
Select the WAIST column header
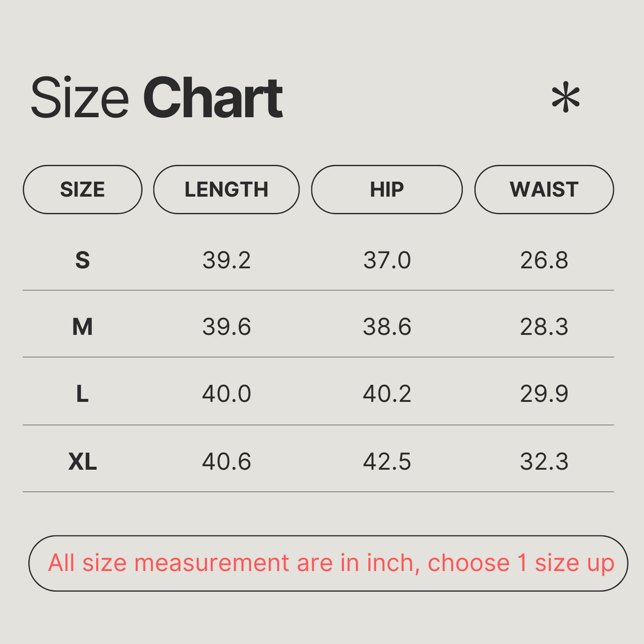pyautogui.click(x=544, y=190)
